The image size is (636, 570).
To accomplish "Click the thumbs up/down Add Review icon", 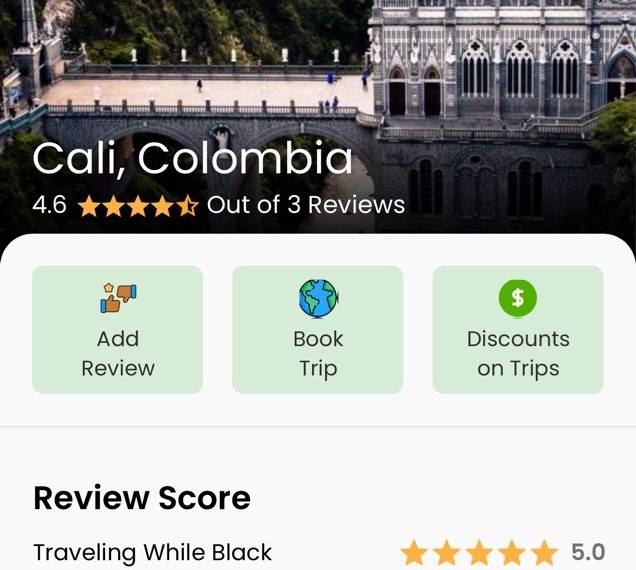I will [118, 298].
